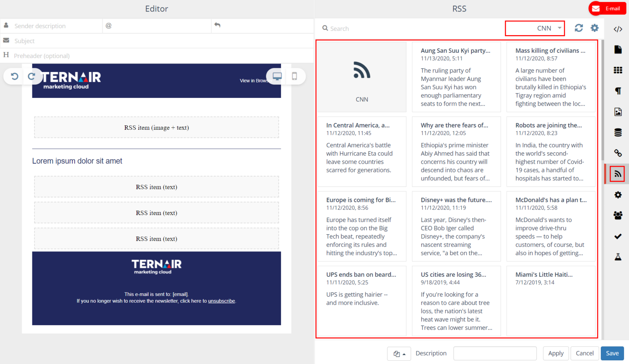This screenshot has height=364, width=629.
Task: Open the document page icon in sidebar
Action: click(618, 50)
